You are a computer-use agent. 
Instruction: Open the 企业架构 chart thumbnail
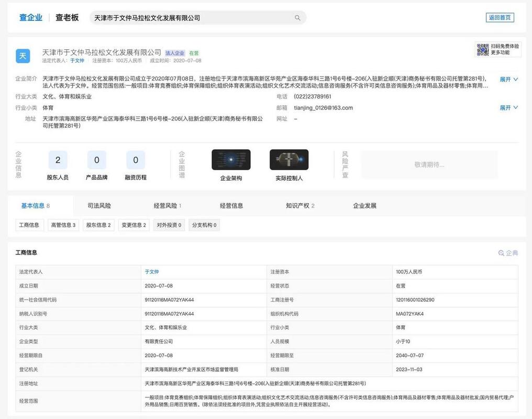pos(230,159)
